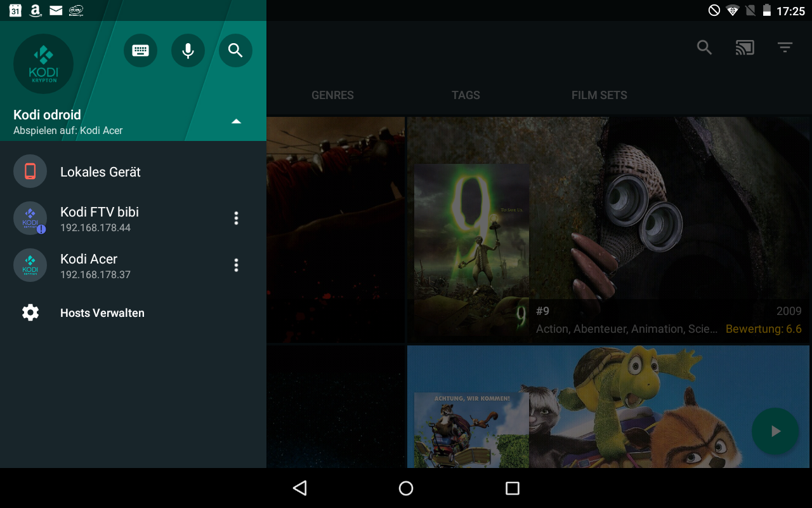Click IP address 192.168.178.37
This screenshot has width=812, height=508.
95,275
